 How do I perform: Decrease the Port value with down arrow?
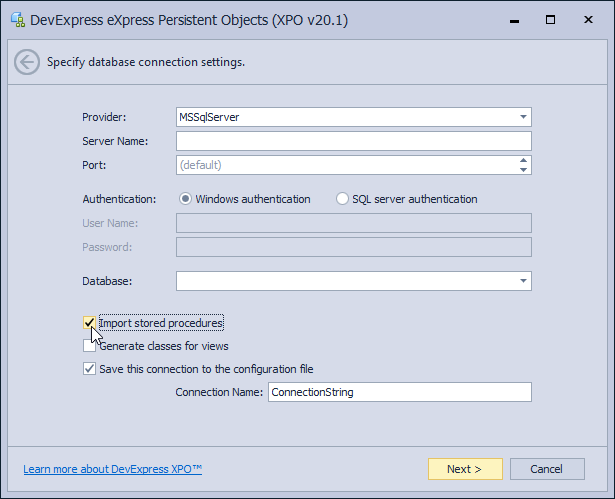tap(523, 170)
